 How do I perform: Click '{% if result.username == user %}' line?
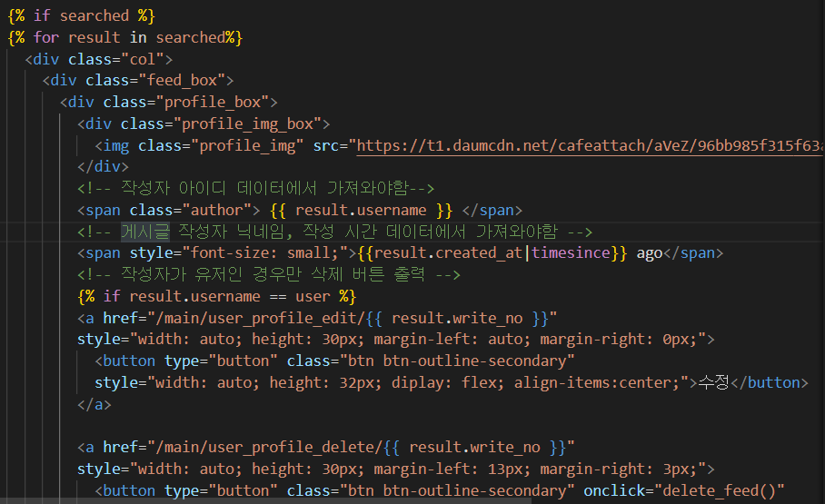217,296
